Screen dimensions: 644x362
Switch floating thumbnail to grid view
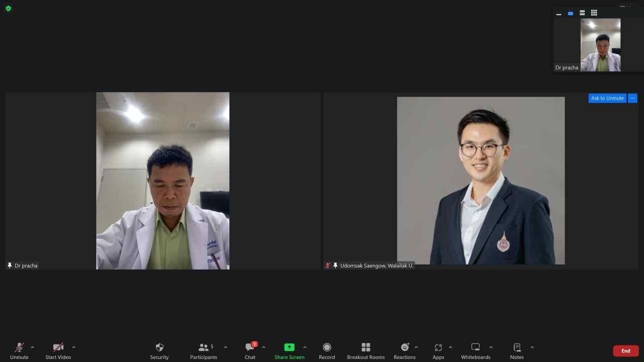(594, 13)
